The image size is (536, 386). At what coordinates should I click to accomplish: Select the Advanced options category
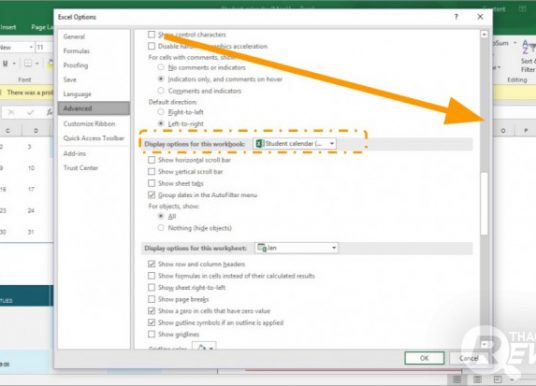[x=94, y=108]
